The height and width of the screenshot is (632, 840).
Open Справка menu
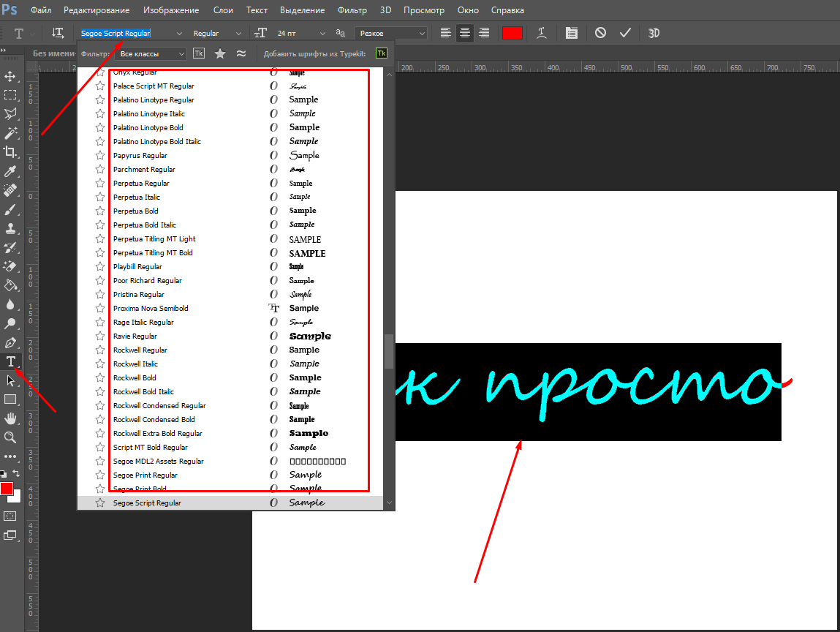507,10
